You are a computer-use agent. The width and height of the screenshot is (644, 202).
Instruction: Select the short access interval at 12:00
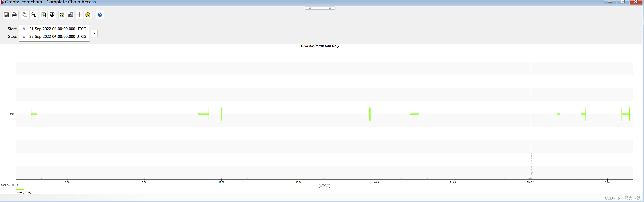pyautogui.click(x=222, y=114)
